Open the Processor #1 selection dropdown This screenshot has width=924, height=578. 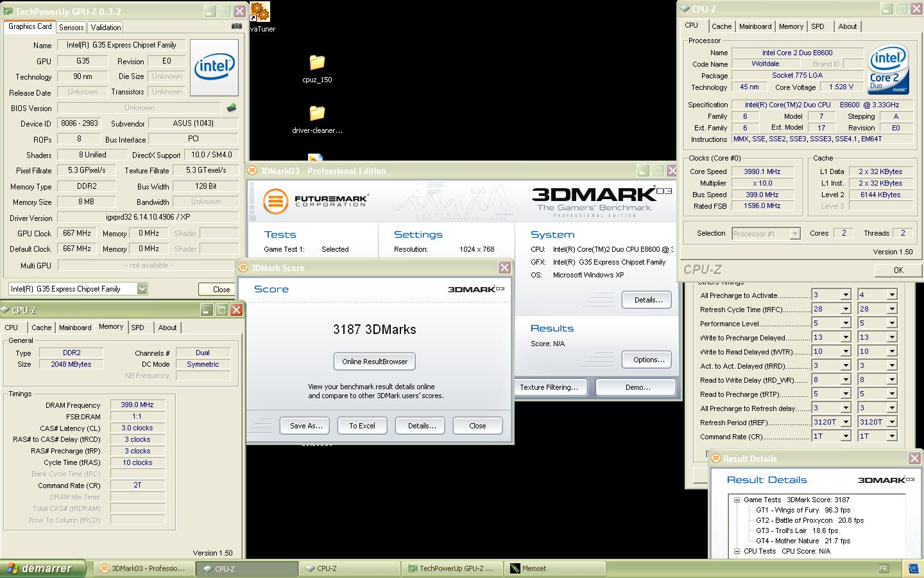795,234
